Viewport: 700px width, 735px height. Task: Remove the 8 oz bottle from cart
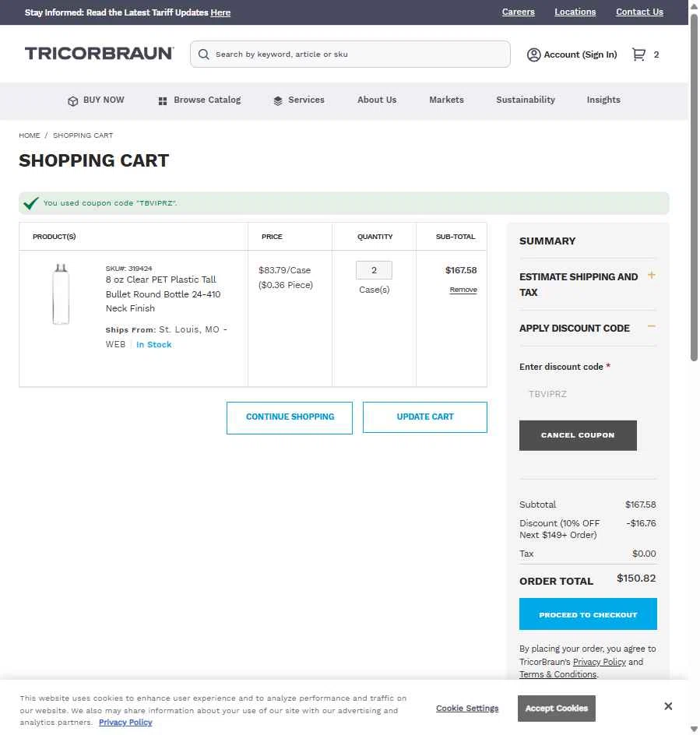click(x=463, y=290)
